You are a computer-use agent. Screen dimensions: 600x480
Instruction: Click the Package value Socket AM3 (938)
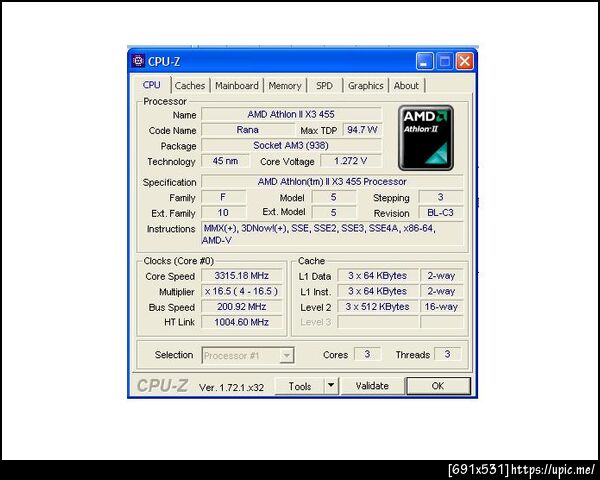pyautogui.click(x=291, y=145)
